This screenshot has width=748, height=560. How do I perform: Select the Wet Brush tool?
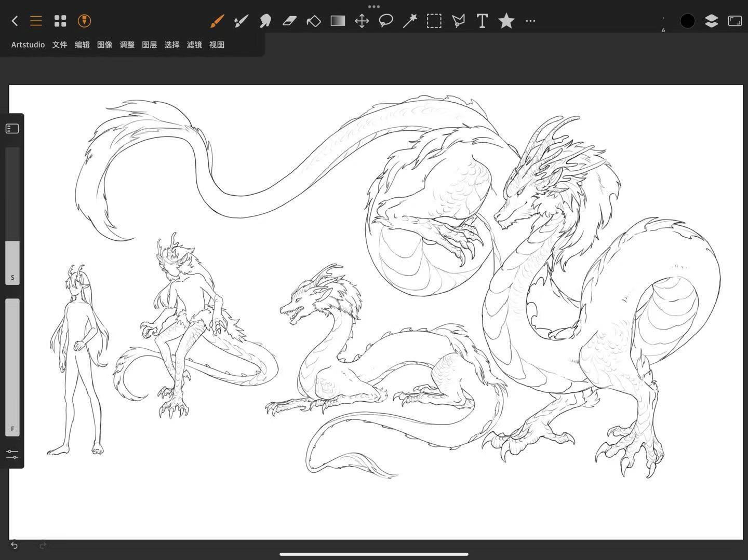(x=241, y=21)
